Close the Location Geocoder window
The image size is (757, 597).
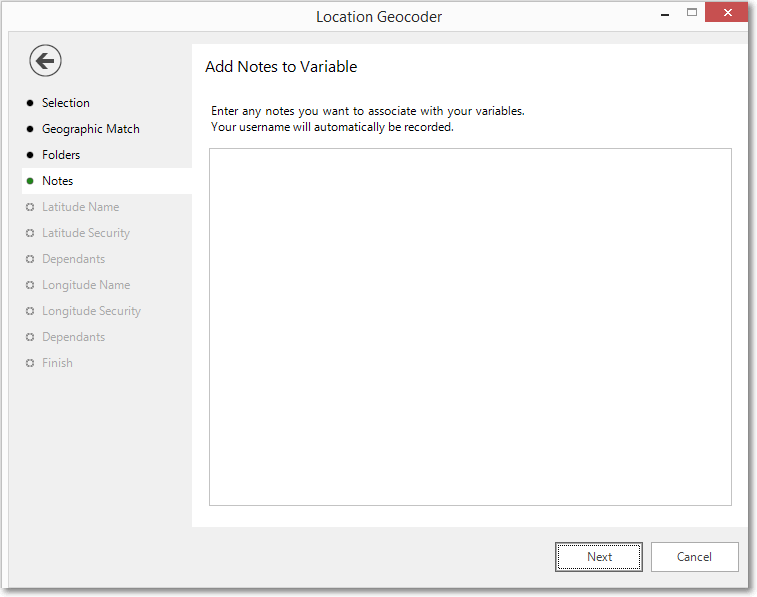tap(728, 13)
